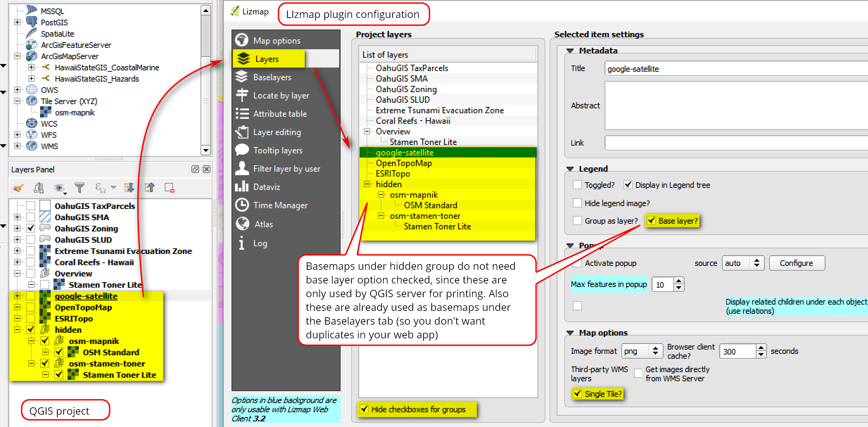Image resolution: width=868 pixels, height=427 pixels.
Task: Click the expand all layers icon
Action: pos(129,188)
